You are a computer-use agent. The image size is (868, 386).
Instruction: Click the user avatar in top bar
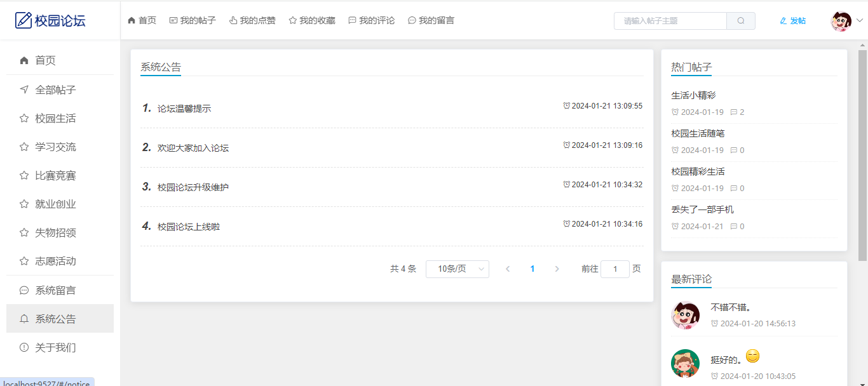point(841,21)
